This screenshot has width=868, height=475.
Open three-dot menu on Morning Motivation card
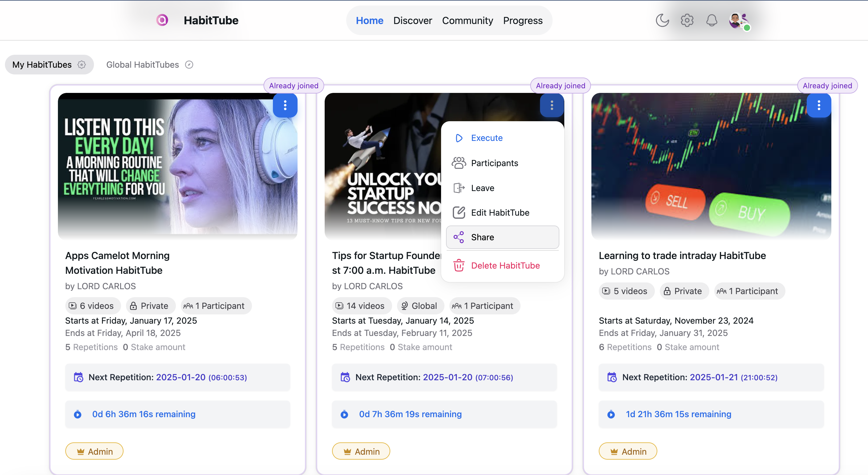pos(285,106)
